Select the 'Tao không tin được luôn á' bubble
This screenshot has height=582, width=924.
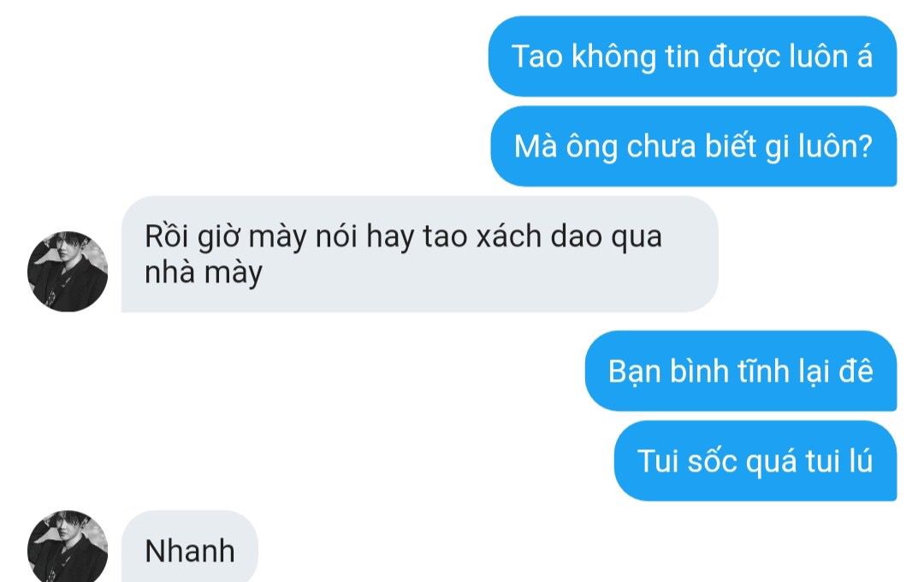coord(692,56)
